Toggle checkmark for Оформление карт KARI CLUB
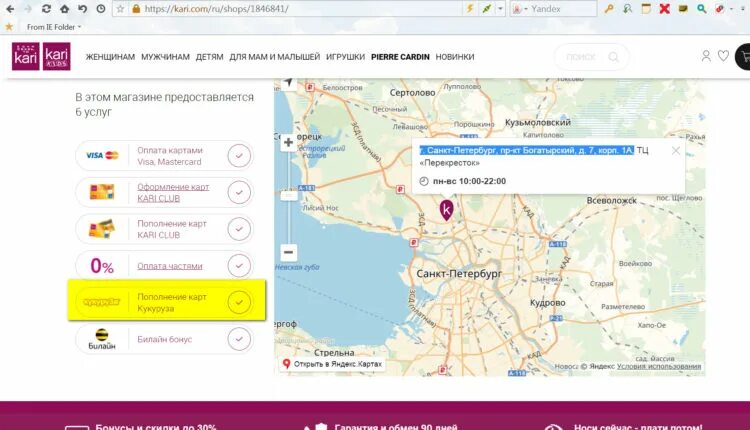The width and height of the screenshot is (750, 430). coord(239,192)
